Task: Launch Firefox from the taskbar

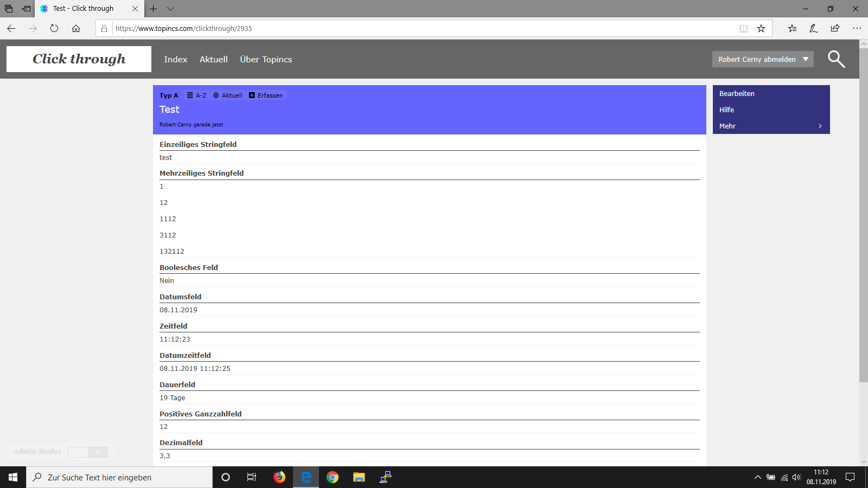Action: (x=279, y=477)
